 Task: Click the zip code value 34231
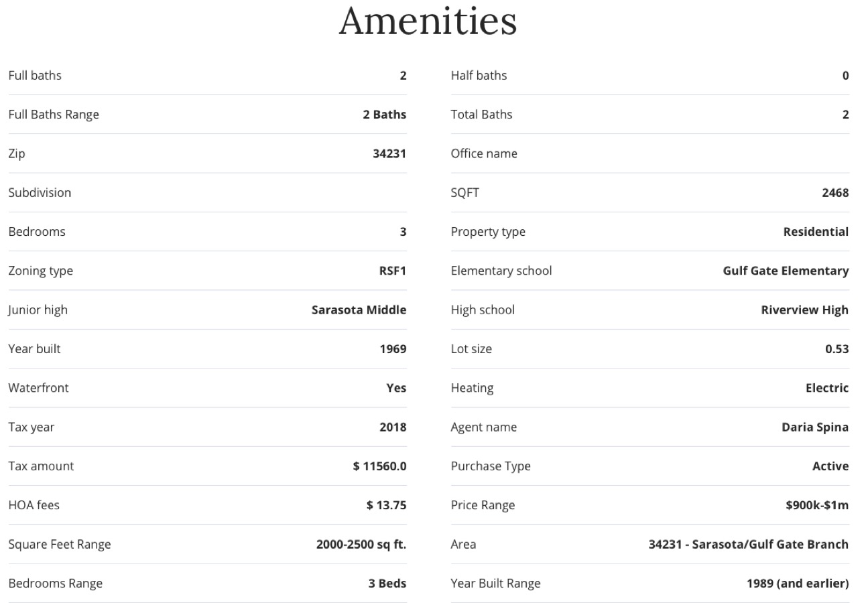[389, 153]
